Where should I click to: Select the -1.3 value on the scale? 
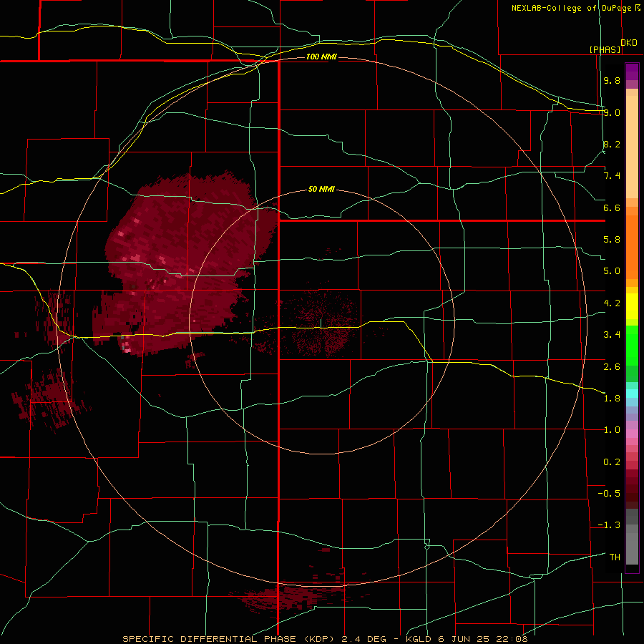coord(609,525)
